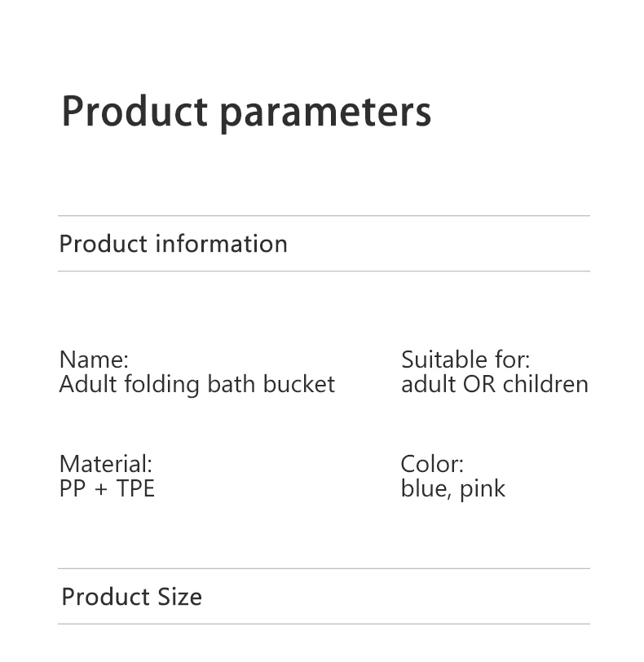Click the Product parameters heading
Viewport: 644px width, 662px height.
[246, 113]
